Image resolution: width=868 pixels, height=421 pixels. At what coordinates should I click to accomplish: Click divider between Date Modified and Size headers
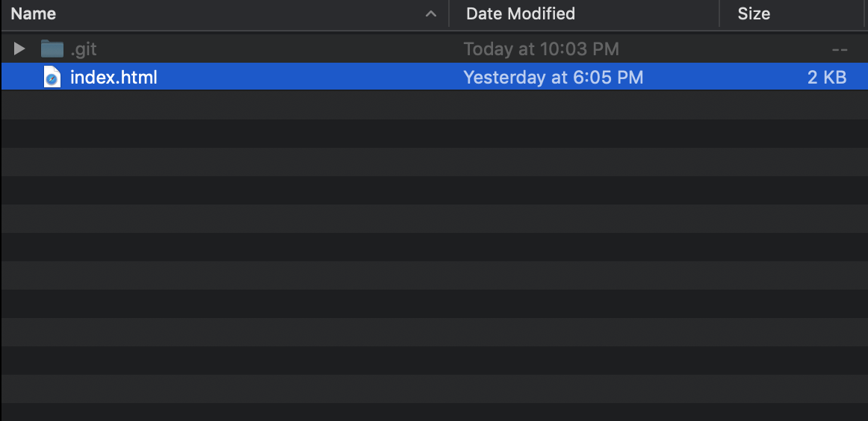719,14
